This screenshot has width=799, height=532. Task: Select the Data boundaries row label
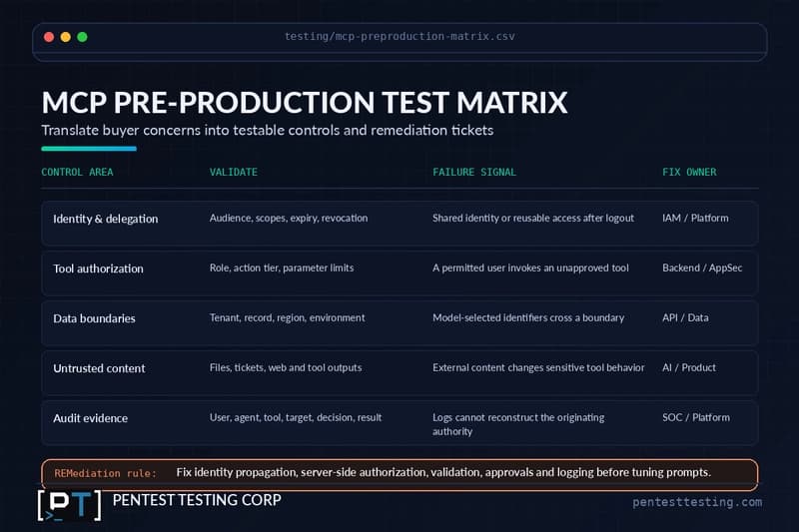(x=94, y=318)
